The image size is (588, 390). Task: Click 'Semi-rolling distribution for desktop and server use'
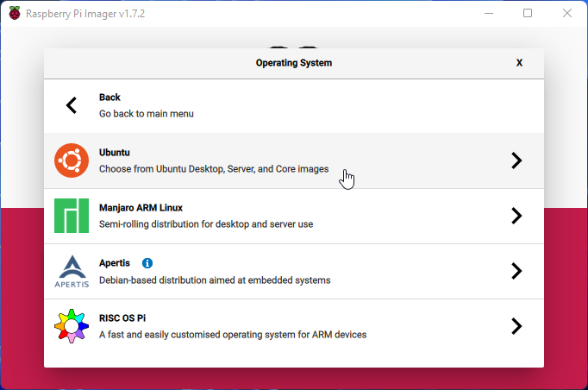206,224
